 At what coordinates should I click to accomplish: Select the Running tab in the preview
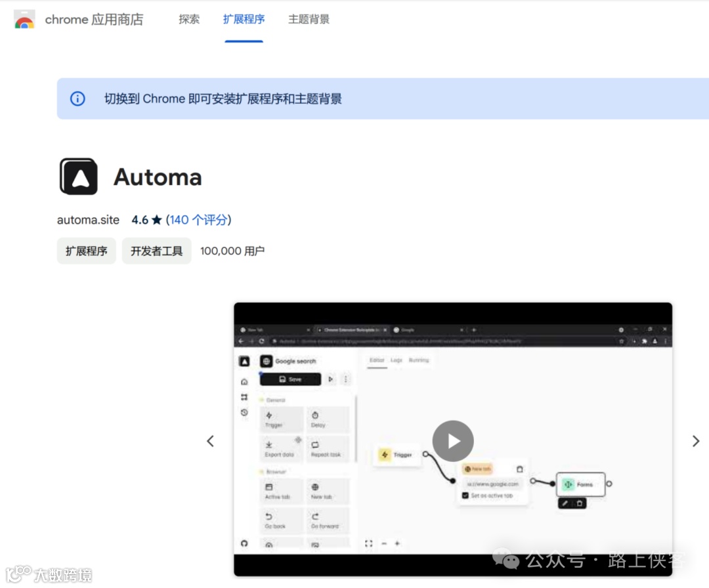click(x=419, y=360)
